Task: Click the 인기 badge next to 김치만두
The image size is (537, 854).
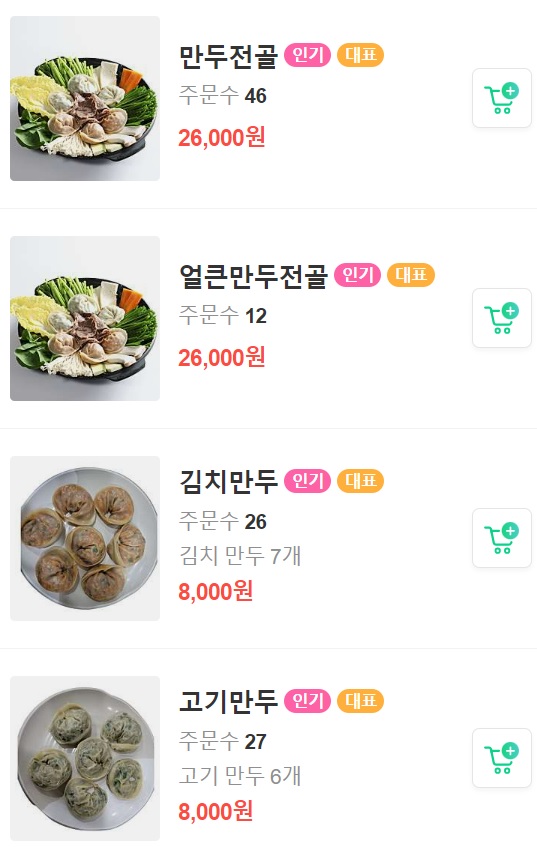Action: click(307, 481)
